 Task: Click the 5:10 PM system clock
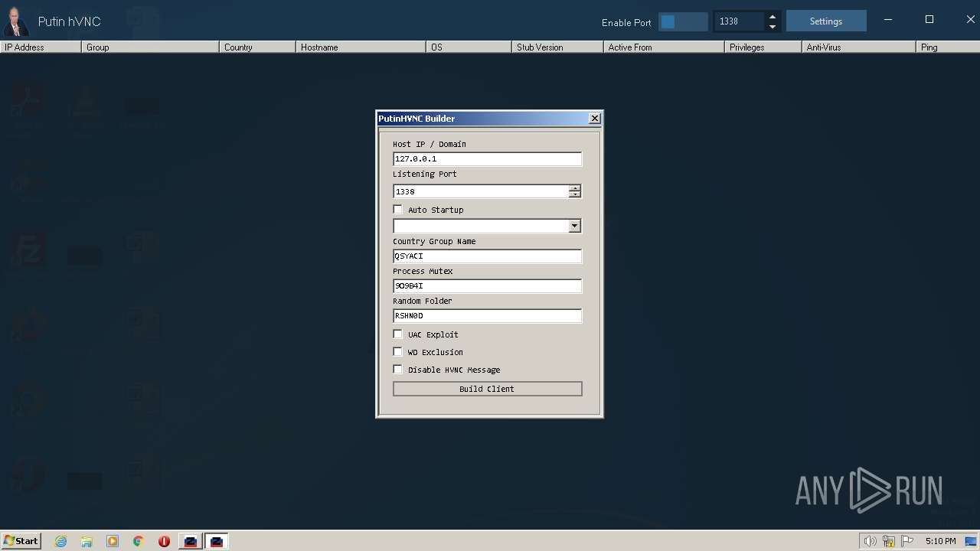coord(940,541)
